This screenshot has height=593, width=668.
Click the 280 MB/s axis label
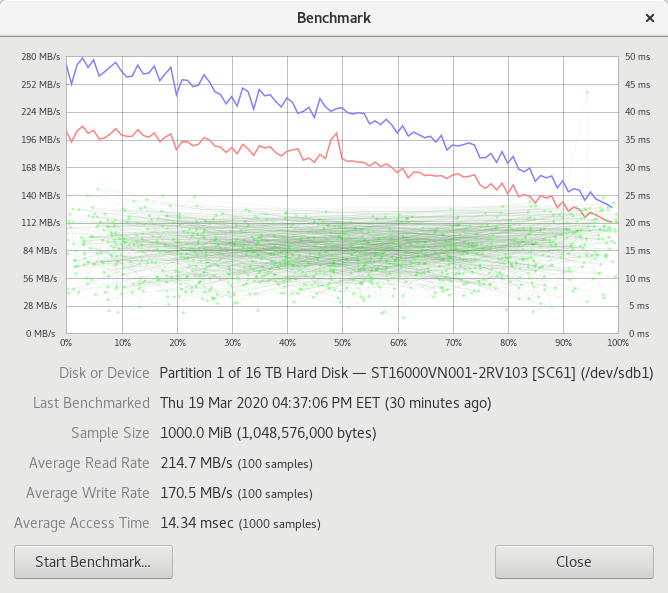point(41,57)
